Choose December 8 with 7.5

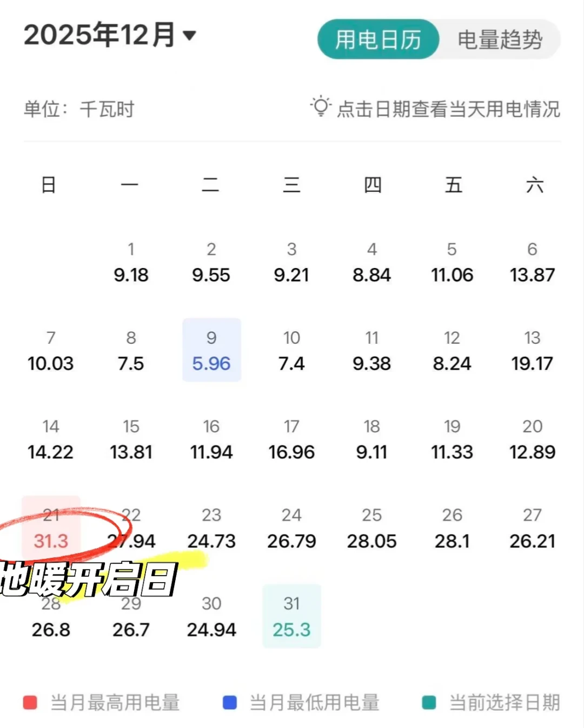[131, 351]
